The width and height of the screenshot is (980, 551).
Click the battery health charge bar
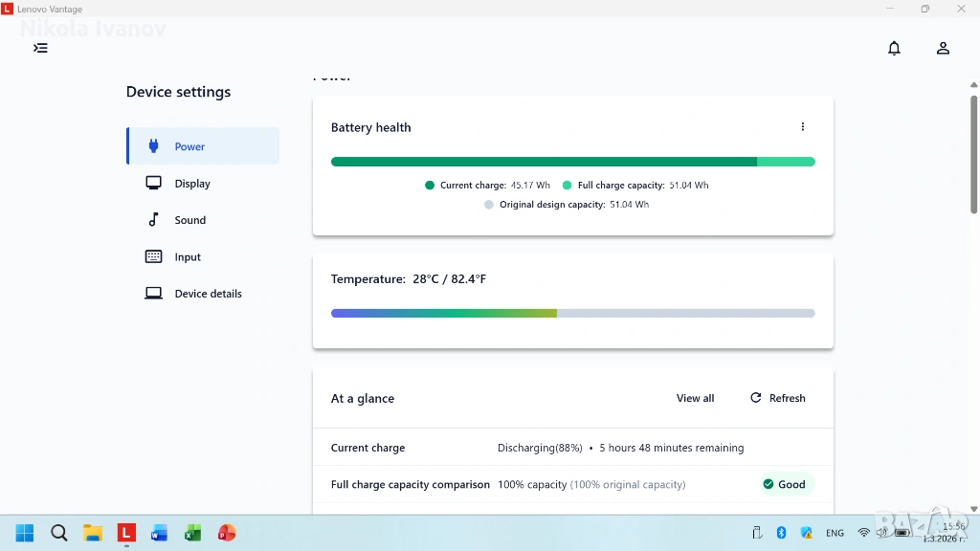coord(572,162)
